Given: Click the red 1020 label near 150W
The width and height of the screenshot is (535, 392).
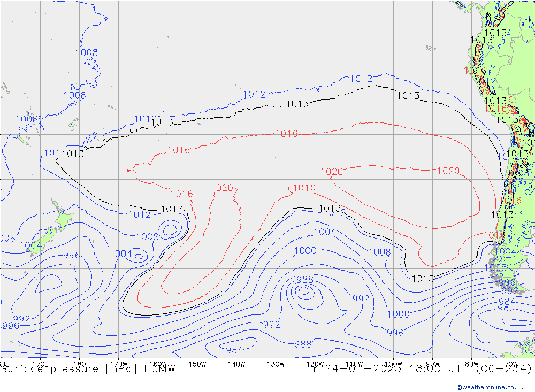Looking at the screenshot, I should tap(222, 188).
